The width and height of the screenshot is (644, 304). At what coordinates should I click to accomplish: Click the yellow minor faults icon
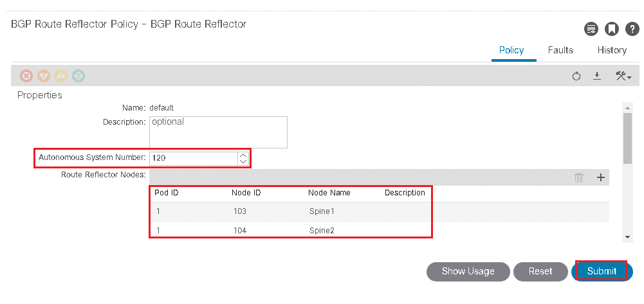61,76
